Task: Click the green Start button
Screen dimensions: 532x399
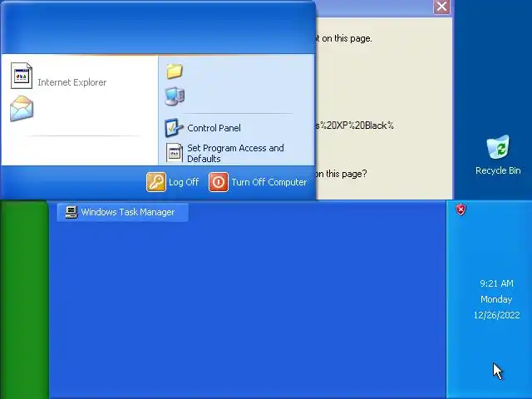Action: 24,299
